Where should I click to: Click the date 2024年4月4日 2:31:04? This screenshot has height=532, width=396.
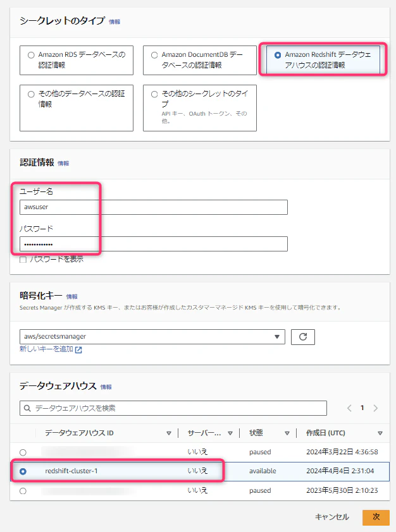point(340,471)
